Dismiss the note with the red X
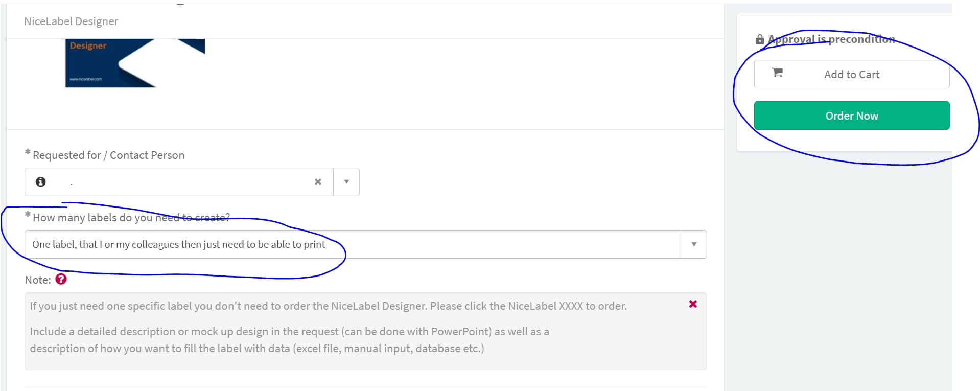Screen dimensions: 980x391 click(693, 304)
